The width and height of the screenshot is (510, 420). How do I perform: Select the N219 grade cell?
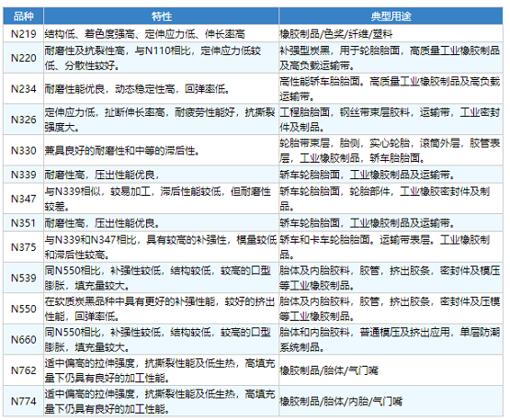click(23, 34)
